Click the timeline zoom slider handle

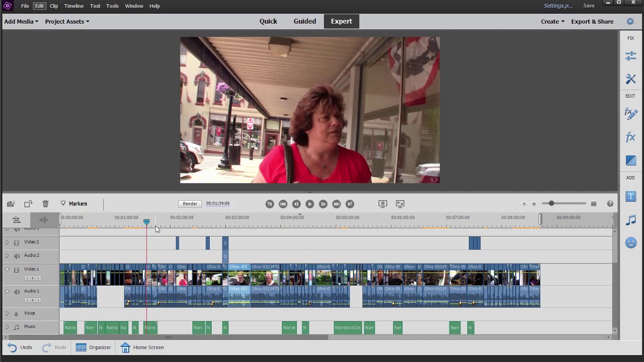pos(551,204)
